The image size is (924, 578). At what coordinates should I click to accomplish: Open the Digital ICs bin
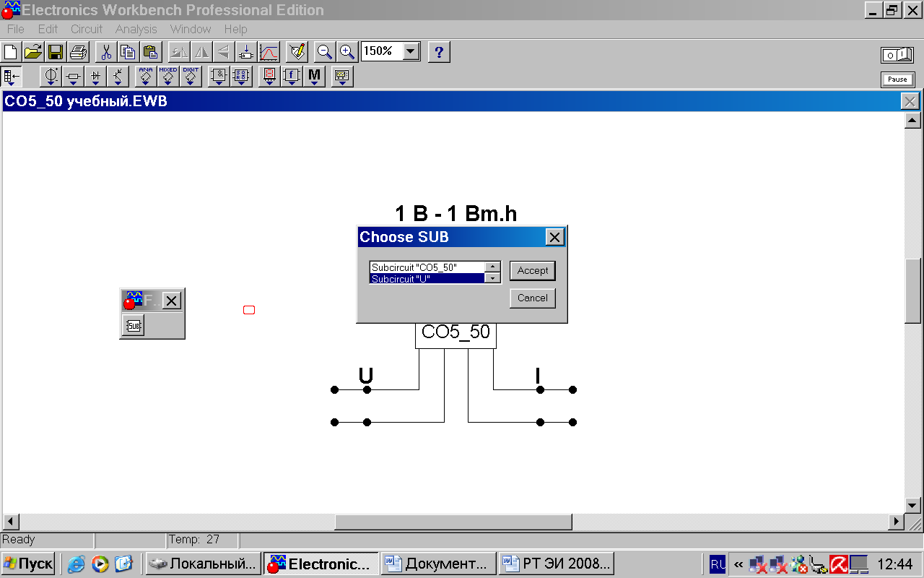(x=191, y=76)
